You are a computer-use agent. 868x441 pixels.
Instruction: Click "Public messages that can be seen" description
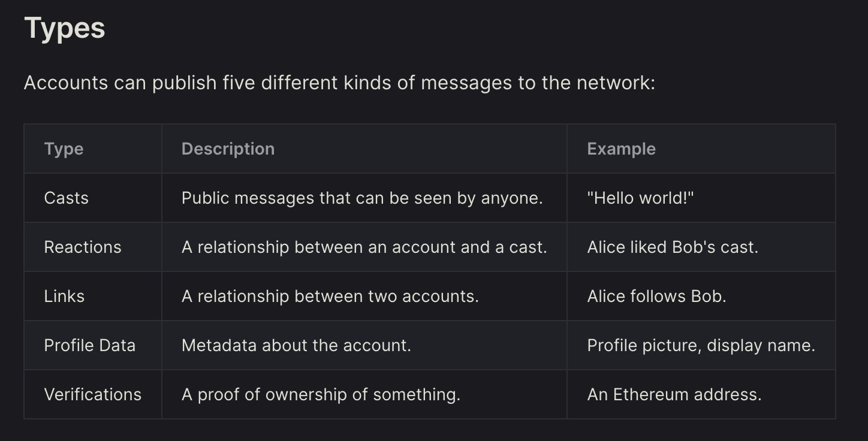[362, 198]
